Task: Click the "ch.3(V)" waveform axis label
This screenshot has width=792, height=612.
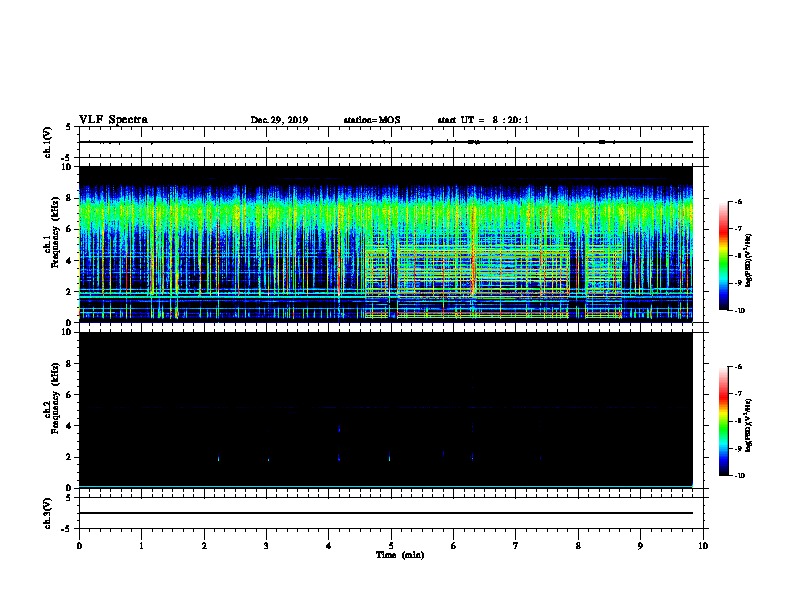Action: [47, 514]
